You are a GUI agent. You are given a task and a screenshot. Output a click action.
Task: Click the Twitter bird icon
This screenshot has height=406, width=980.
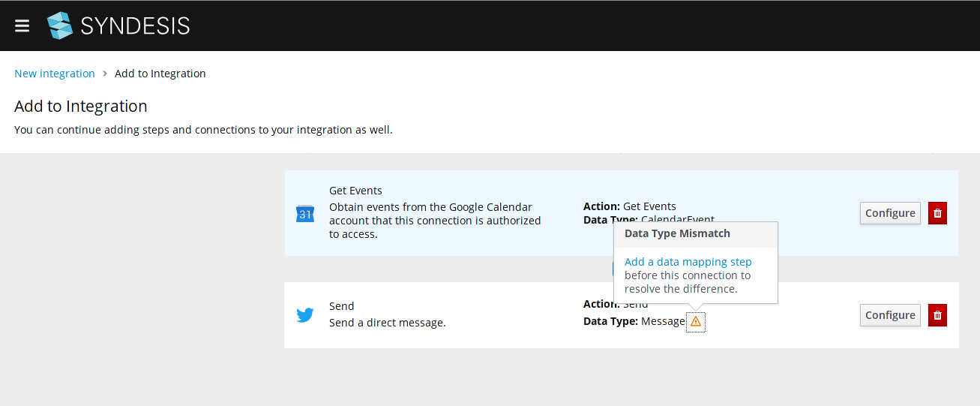[x=305, y=315]
